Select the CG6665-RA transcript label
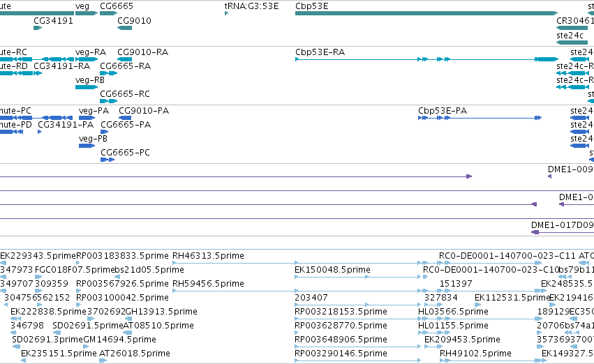594x364 pixels. (126, 66)
